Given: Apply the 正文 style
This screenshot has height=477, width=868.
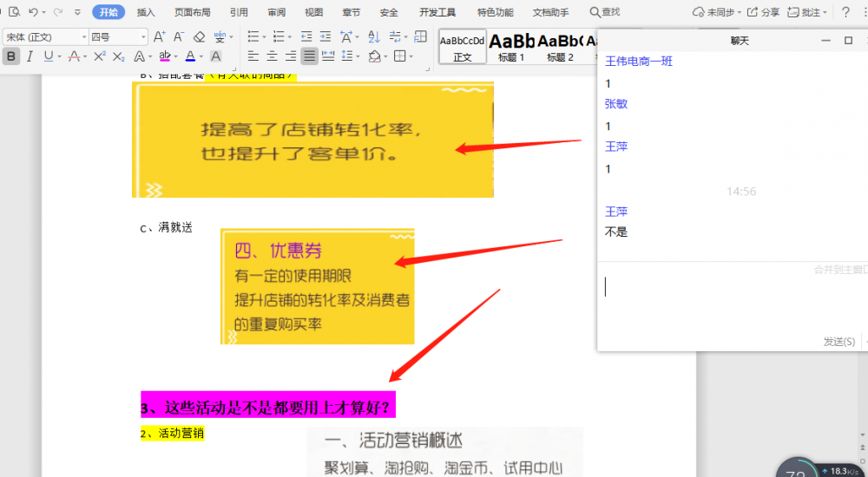Looking at the screenshot, I should pyautogui.click(x=463, y=47).
